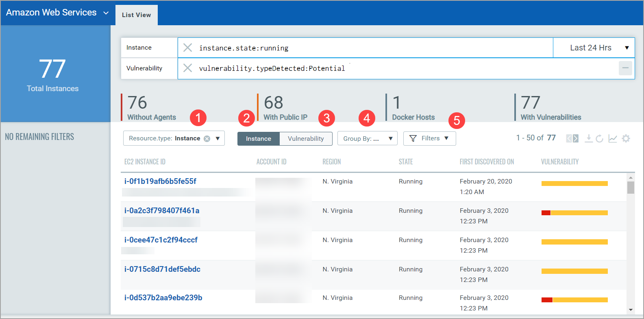Open the Last 24 Hrs time range dropdown

click(594, 48)
